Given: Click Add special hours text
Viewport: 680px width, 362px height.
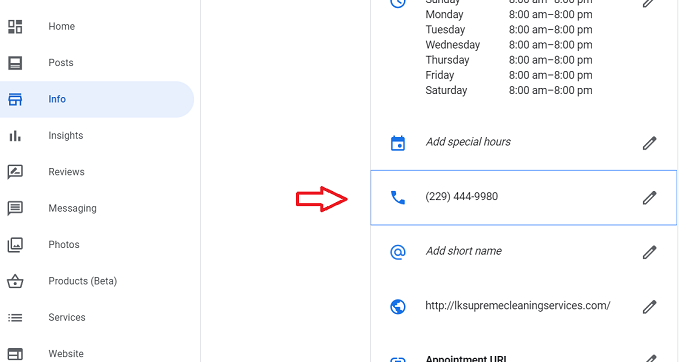Looking at the screenshot, I should tap(468, 142).
